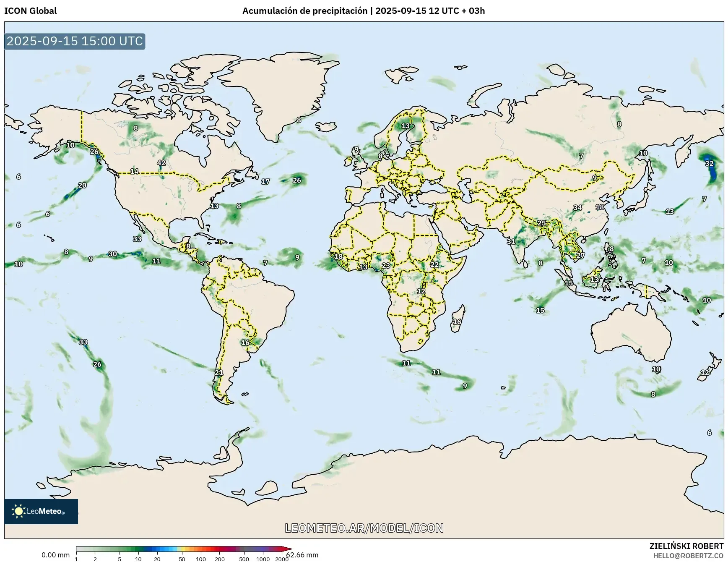Click the value 16 on Madagascar
The width and height of the screenshot is (728, 562).
click(457, 322)
